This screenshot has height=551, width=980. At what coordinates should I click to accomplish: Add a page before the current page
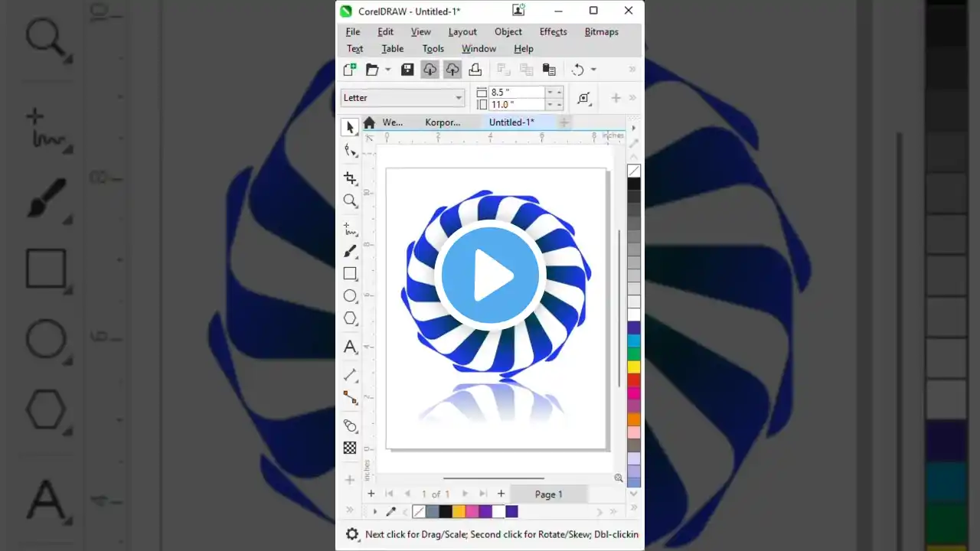tap(371, 494)
